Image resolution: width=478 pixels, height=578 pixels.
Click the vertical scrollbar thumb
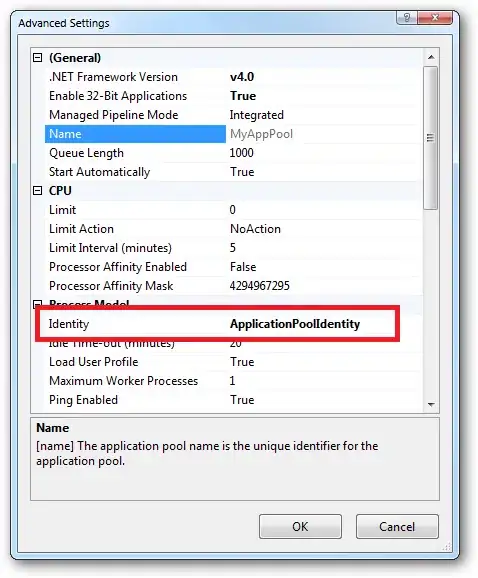430,138
